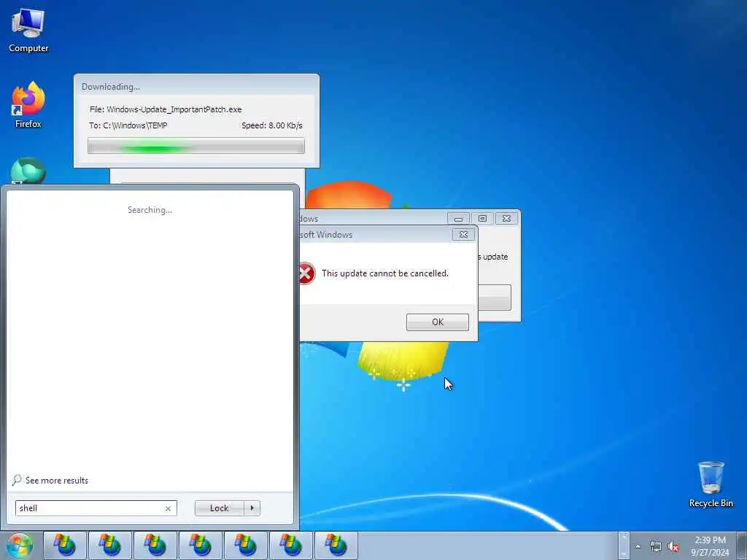The width and height of the screenshot is (747, 560).
Task: Select the first Windows taskbar window button
Action: (x=65, y=545)
